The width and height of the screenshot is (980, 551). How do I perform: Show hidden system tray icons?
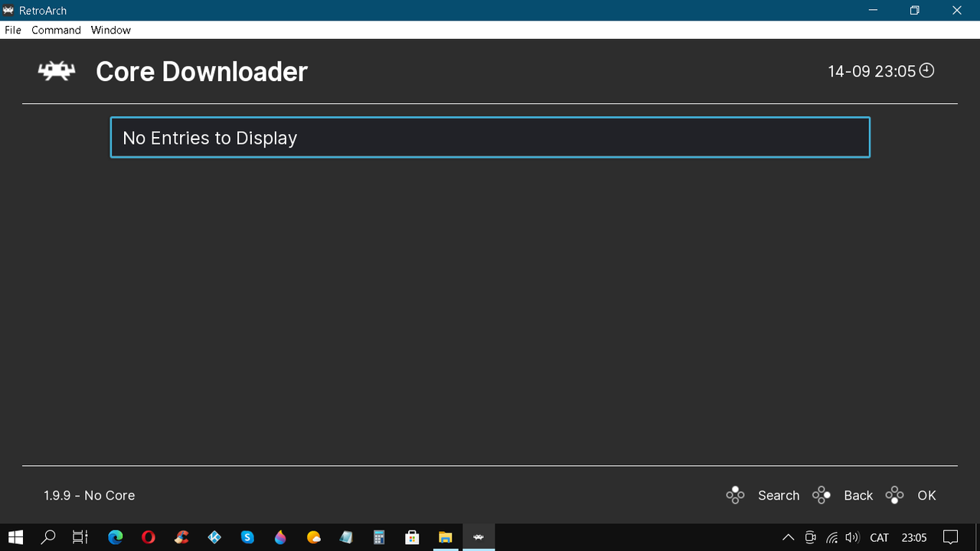pyautogui.click(x=788, y=537)
